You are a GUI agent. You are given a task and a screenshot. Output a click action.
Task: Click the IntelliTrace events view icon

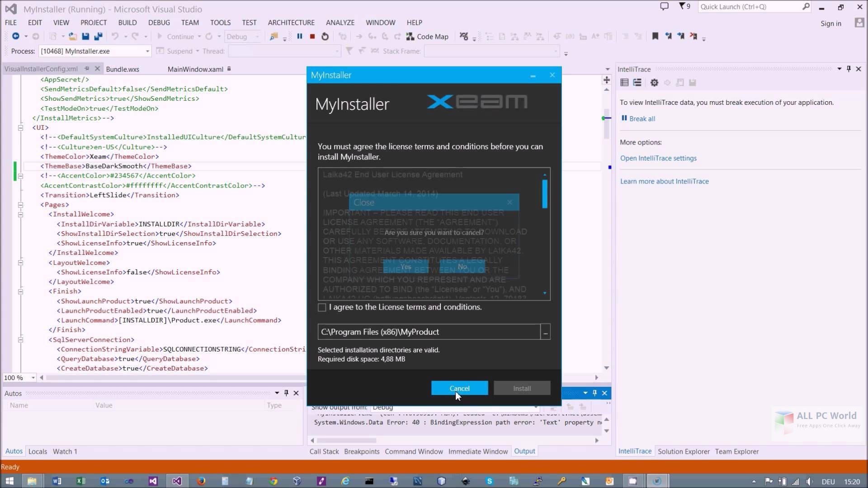pos(624,82)
